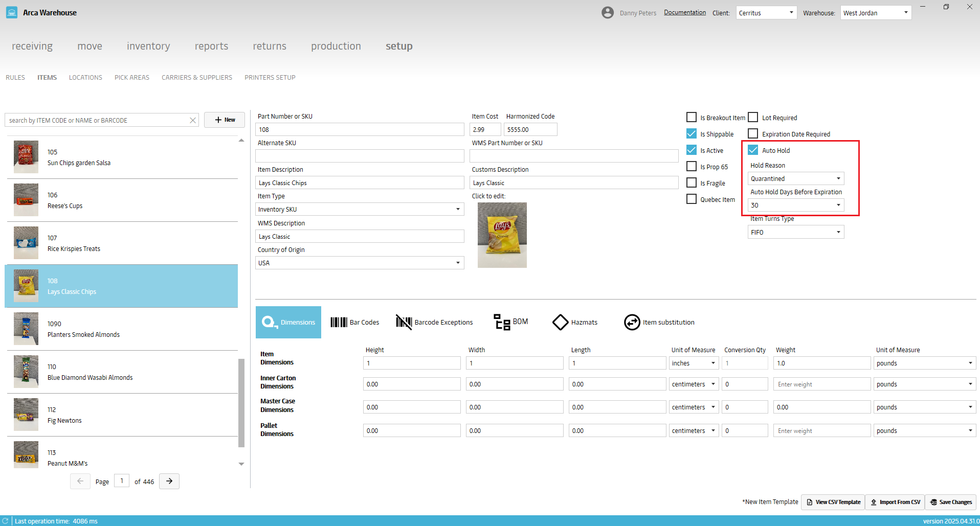Click the Danny Peters user avatar

(607, 13)
